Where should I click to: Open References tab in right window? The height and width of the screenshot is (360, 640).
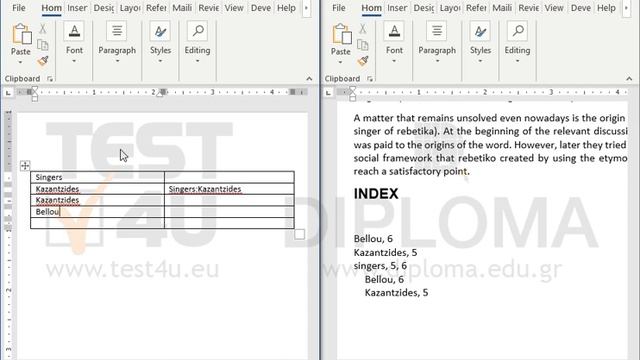[476, 8]
